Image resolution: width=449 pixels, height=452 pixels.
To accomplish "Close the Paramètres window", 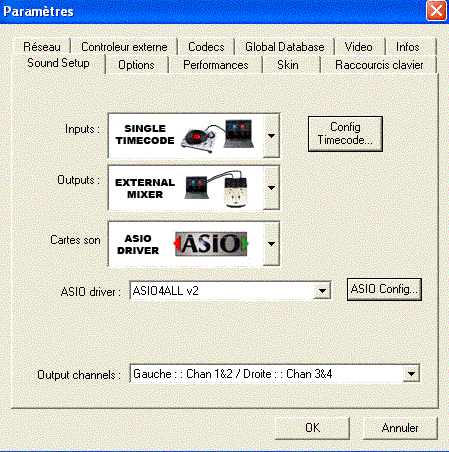I will pyautogui.click(x=436, y=11).
